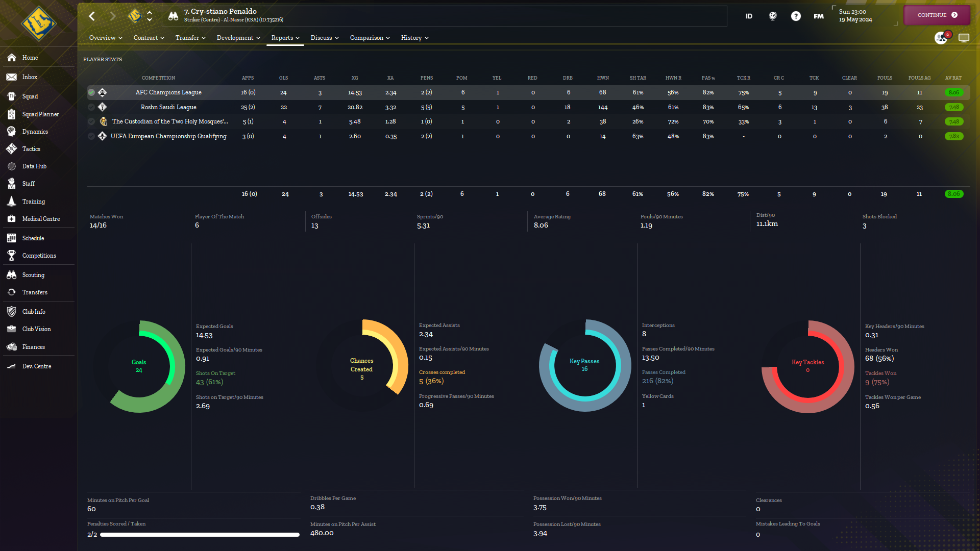This screenshot has height=551, width=980.
Task: Expand the Discuss dropdown
Action: (325, 38)
